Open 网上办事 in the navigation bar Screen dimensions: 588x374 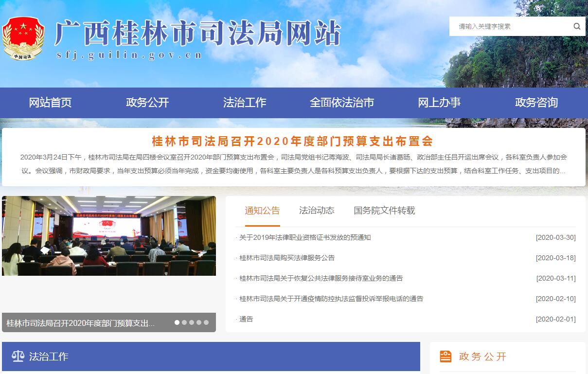(439, 103)
